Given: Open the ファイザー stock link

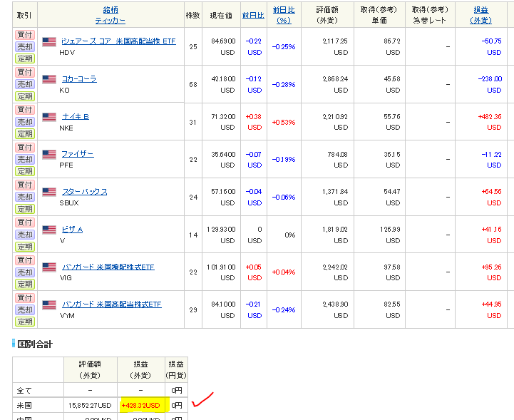Looking at the screenshot, I should pyautogui.click(x=78, y=154).
